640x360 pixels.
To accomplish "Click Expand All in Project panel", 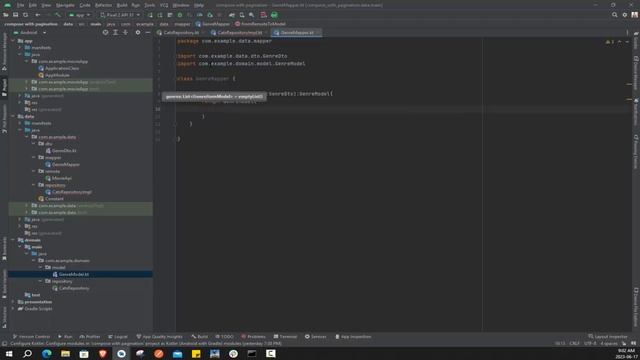I will pos(116,33).
